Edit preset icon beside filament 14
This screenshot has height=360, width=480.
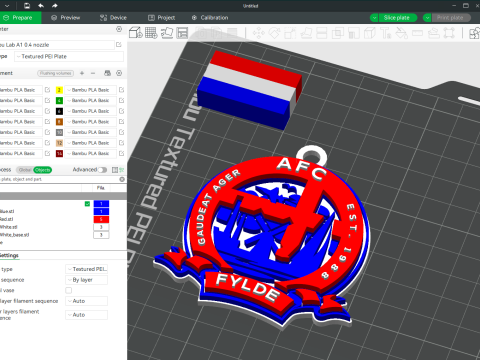(x=121, y=153)
